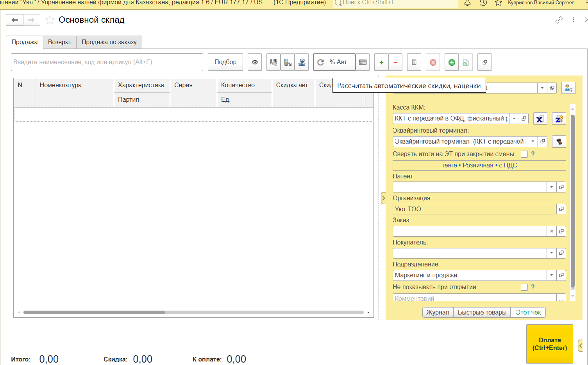Click the electronic scales icon in toolbar

pyautogui.click(x=302, y=62)
